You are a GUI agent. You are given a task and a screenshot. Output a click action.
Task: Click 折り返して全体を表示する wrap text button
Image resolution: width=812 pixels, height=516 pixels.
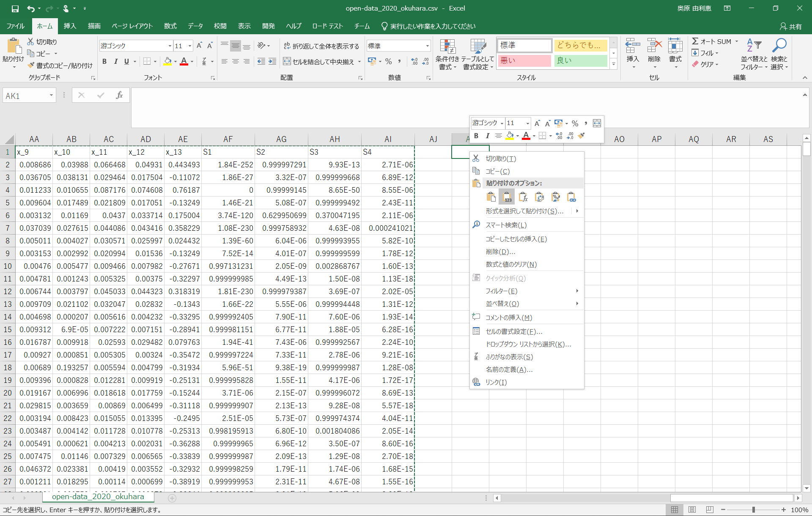[x=321, y=46]
